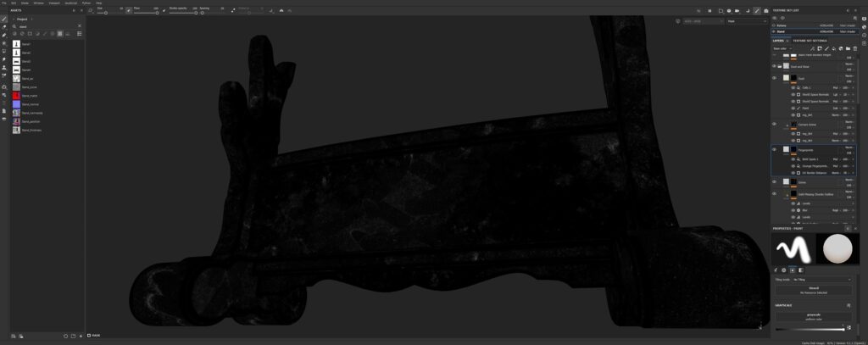This screenshot has width=868, height=345.
Task: Select the Smudge tool in left toolbar
Action: click(4, 59)
